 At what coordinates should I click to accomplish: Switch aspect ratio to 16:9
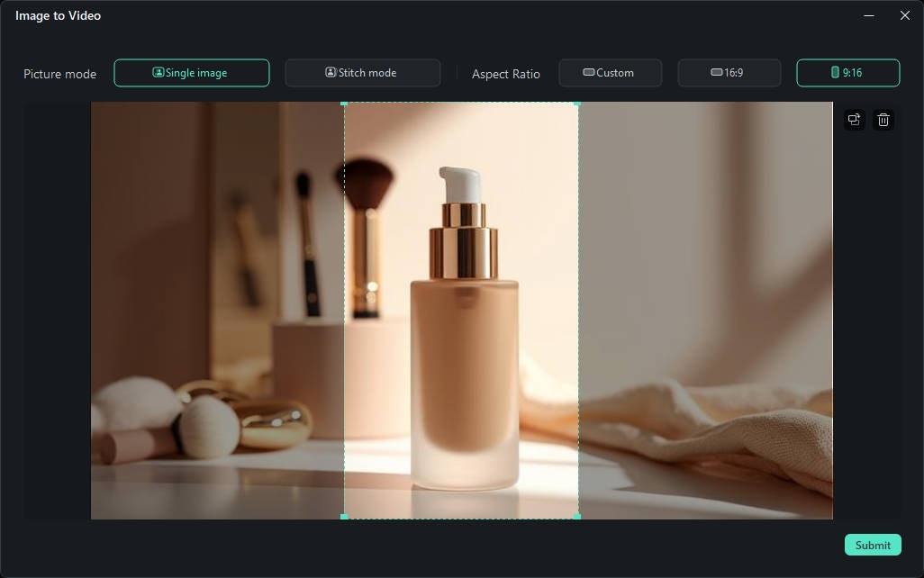click(x=729, y=73)
